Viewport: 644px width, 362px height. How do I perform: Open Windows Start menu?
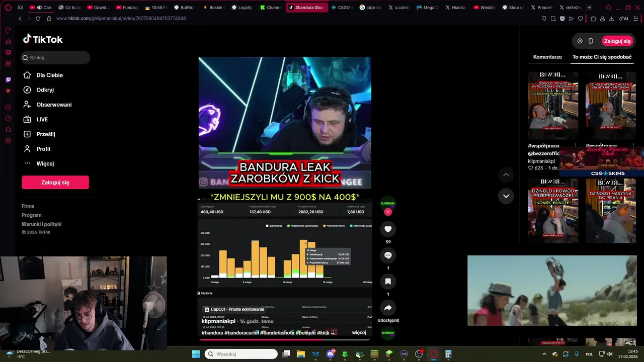[196, 354]
